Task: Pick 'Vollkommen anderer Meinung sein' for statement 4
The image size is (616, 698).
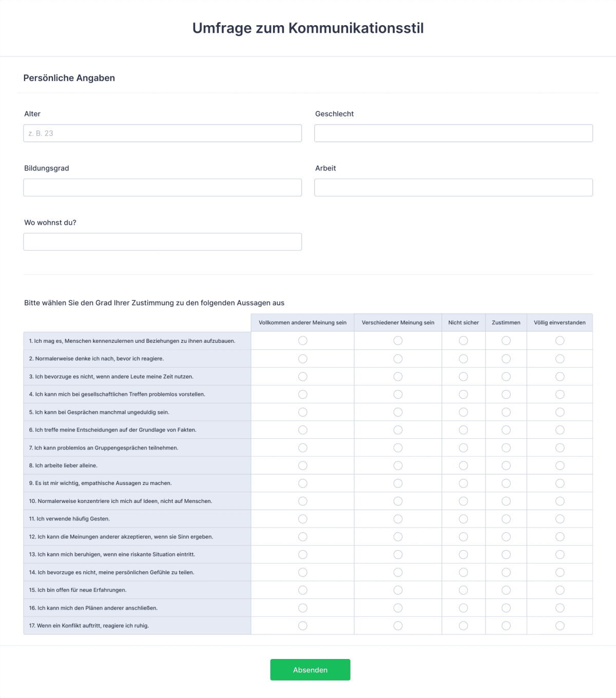Action: point(302,394)
